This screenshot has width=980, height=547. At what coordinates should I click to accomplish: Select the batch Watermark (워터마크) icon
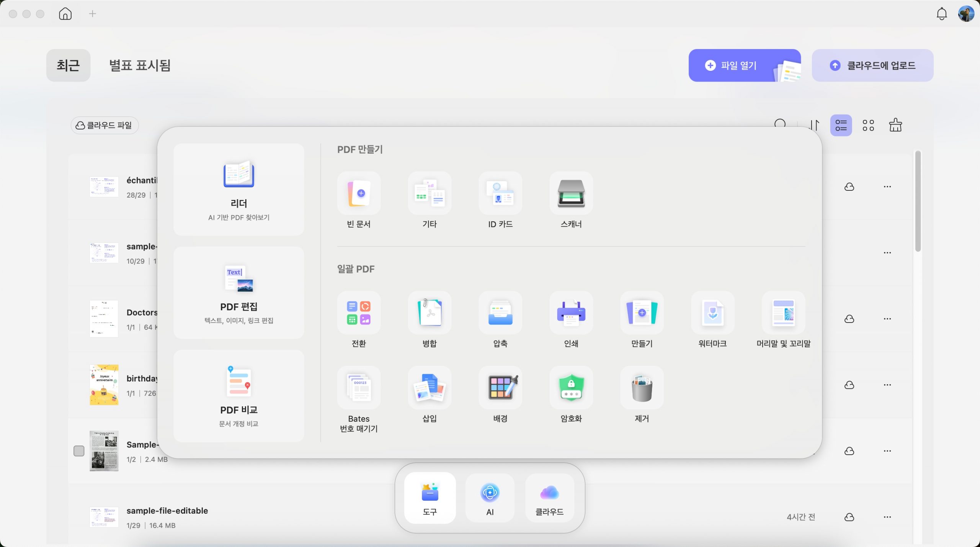(712, 313)
